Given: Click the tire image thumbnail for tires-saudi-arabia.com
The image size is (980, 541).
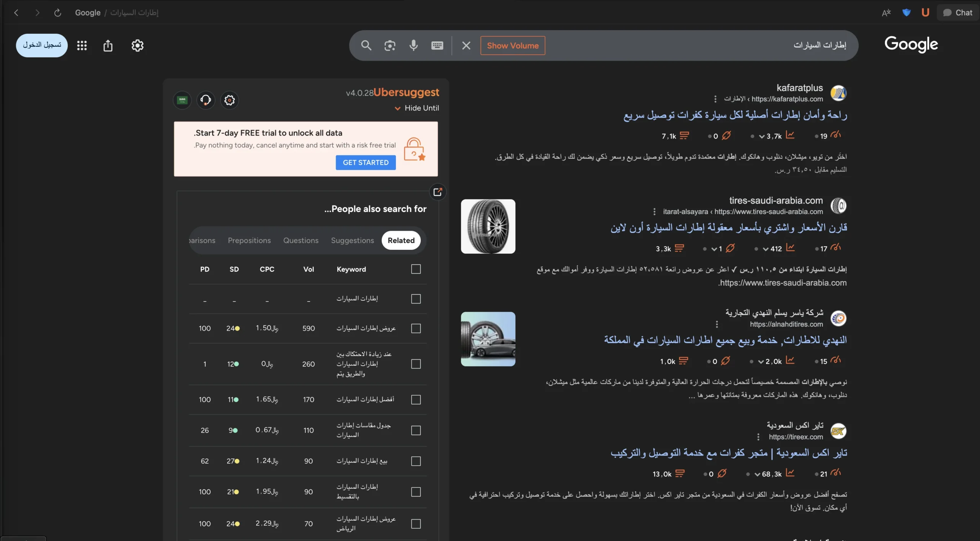Looking at the screenshot, I should click(x=488, y=227).
